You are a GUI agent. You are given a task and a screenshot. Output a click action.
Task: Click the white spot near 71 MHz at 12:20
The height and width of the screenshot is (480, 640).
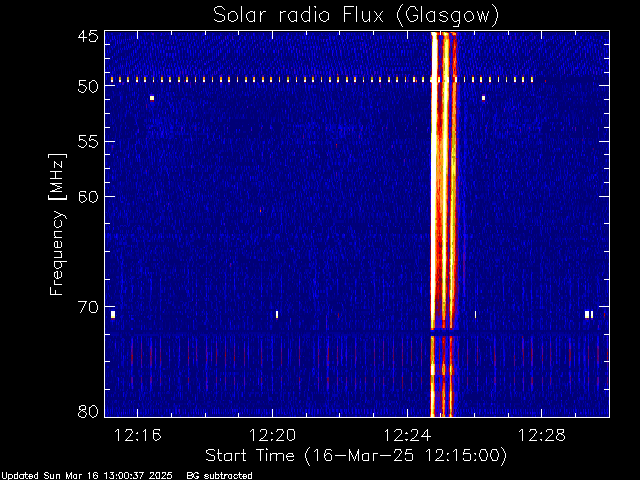click(277, 314)
